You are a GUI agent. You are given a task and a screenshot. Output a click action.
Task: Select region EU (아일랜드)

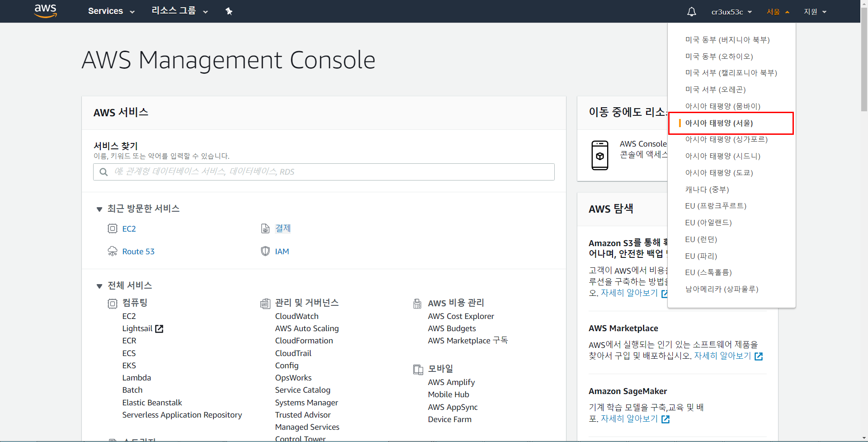708,223
